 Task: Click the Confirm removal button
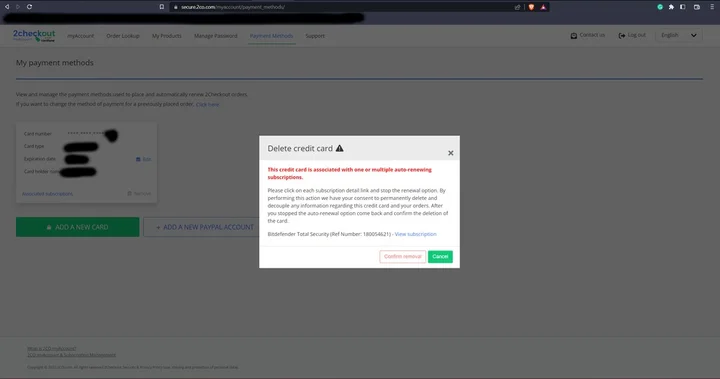pyautogui.click(x=402, y=256)
